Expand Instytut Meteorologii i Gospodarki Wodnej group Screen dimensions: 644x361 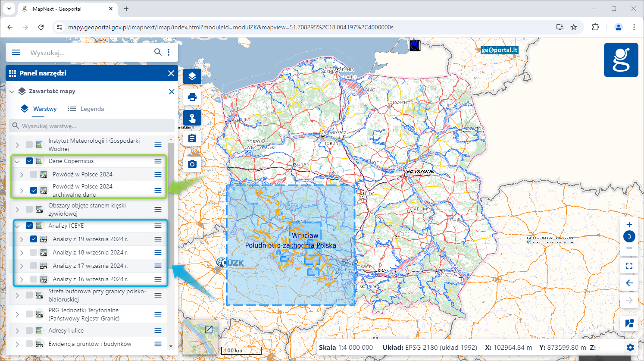[x=17, y=144]
